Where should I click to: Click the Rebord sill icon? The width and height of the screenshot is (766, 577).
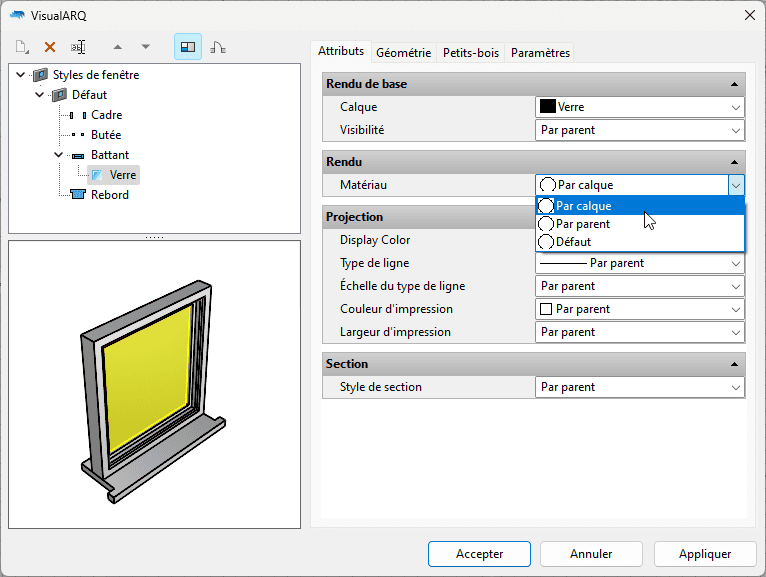click(78, 194)
